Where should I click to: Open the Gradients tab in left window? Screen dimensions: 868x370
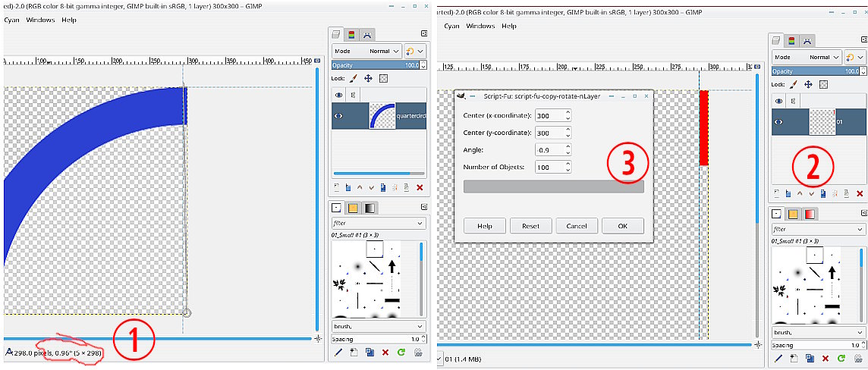(370, 208)
